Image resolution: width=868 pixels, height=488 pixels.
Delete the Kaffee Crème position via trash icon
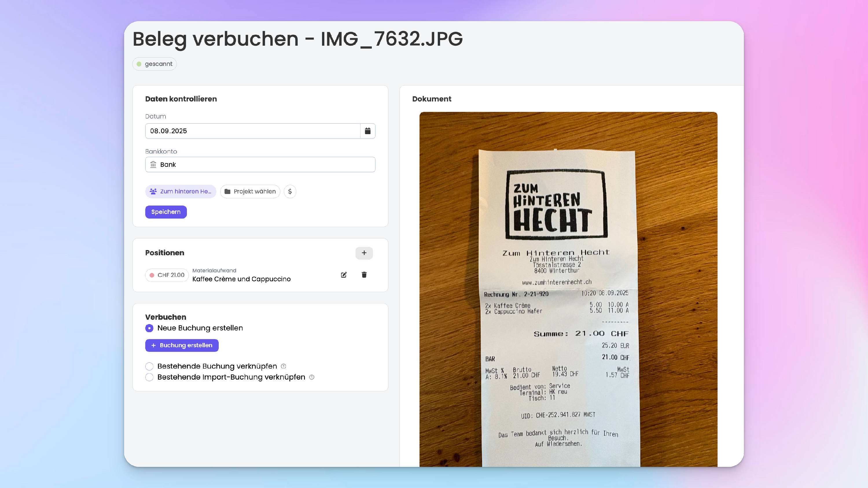[x=364, y=275]
